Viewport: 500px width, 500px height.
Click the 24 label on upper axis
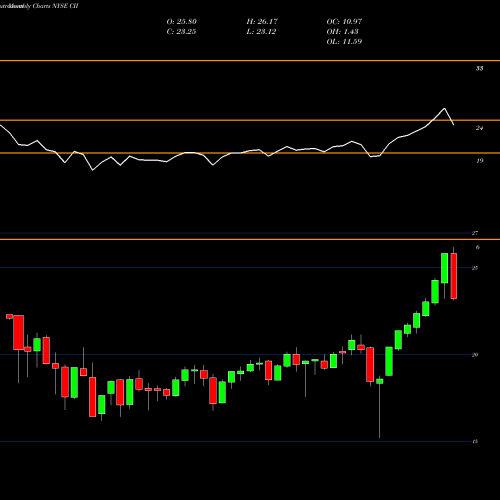pos(479,128)
